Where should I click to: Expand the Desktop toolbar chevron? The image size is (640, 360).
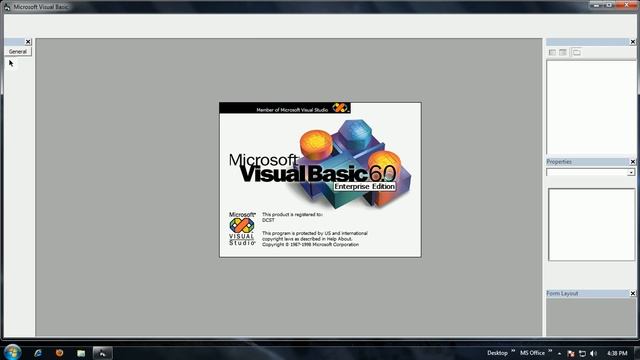513,351
